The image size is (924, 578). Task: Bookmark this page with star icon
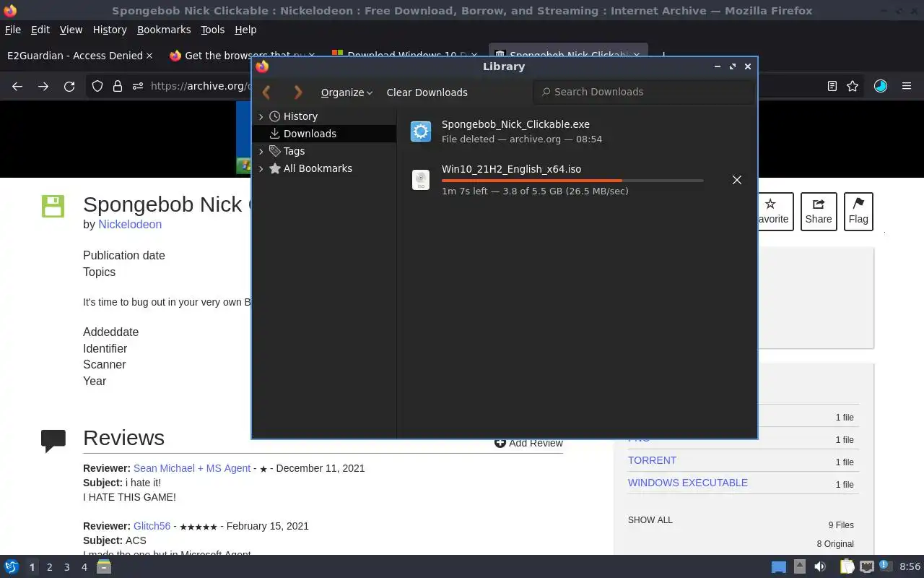click(853, 86)
